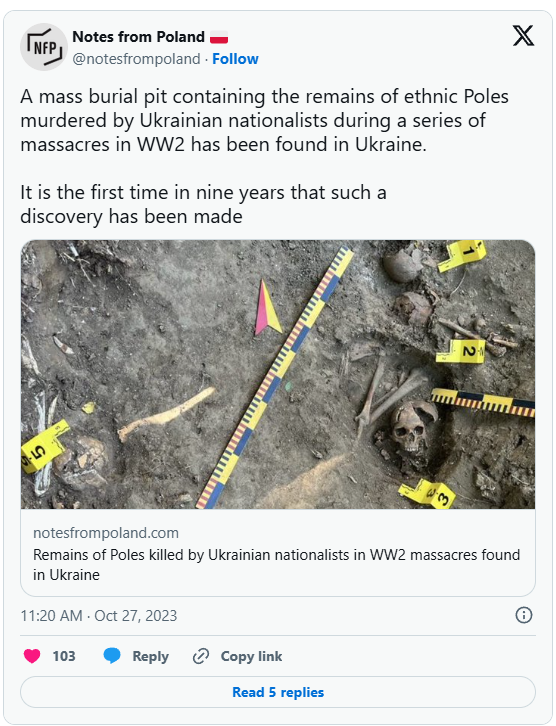Click the pink heart like icon
The image size is (556, 726).
(32, 656)
